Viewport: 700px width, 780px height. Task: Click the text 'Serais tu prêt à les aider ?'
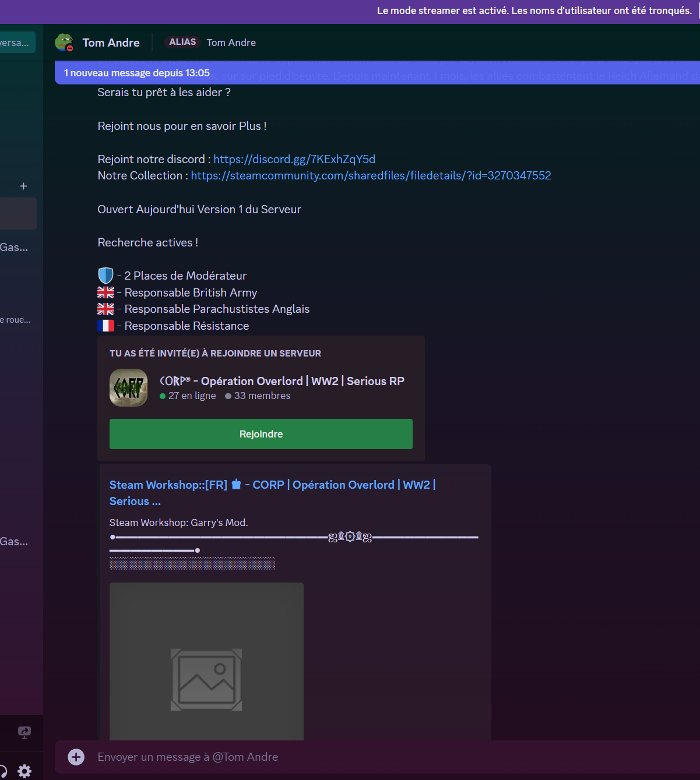(164, 92)
